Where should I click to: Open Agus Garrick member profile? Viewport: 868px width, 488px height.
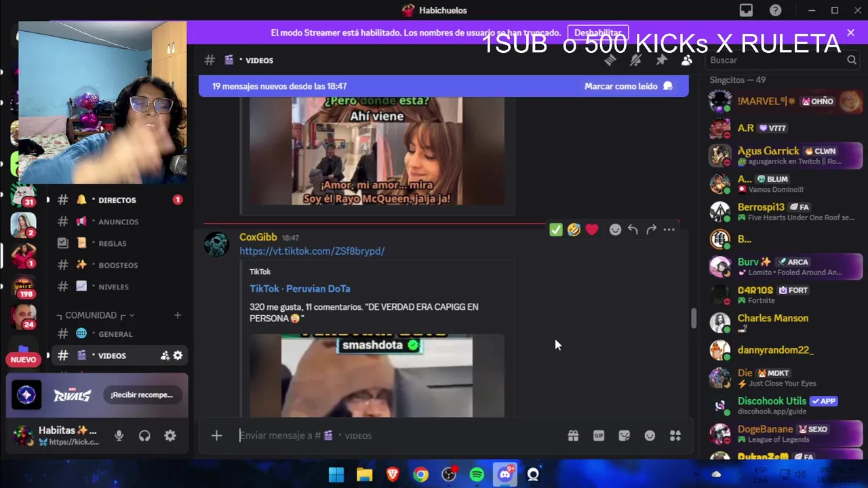click(x=785, y=155)
